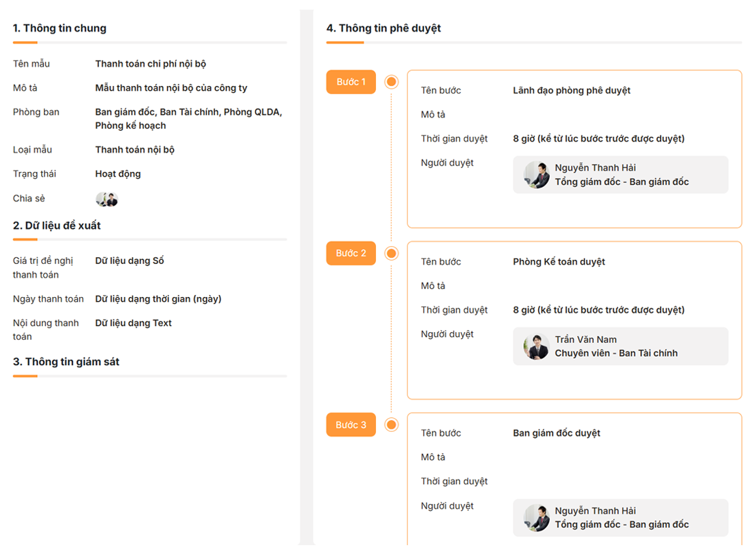
Task: Expand the '3. Thông tin giám sát' section
Action: 66,362
